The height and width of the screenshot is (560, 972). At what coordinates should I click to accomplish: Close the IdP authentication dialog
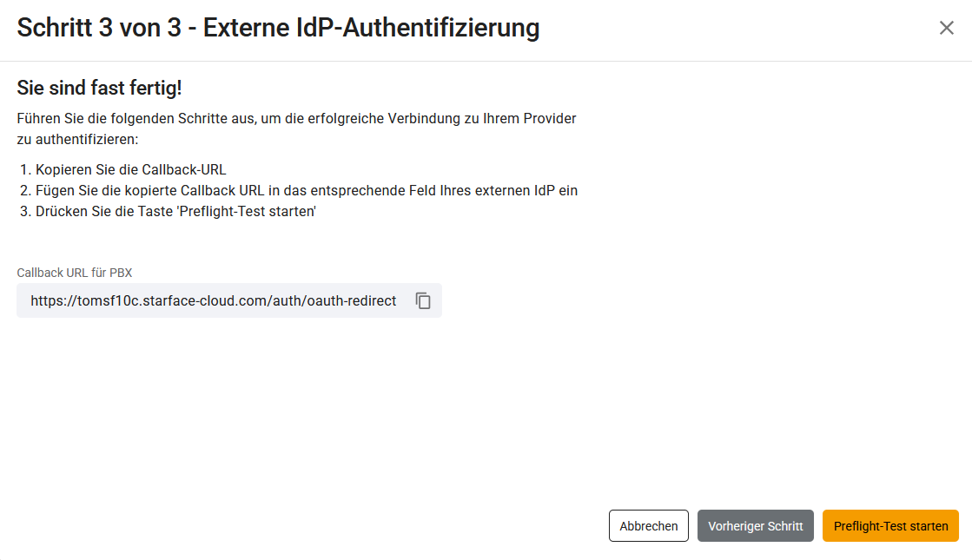click(x=947, y=28)
